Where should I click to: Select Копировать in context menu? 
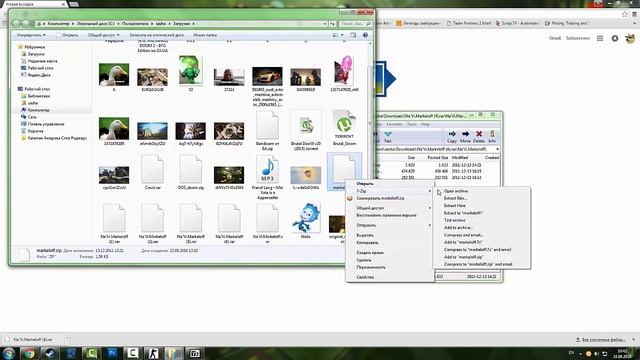[367, 243]
